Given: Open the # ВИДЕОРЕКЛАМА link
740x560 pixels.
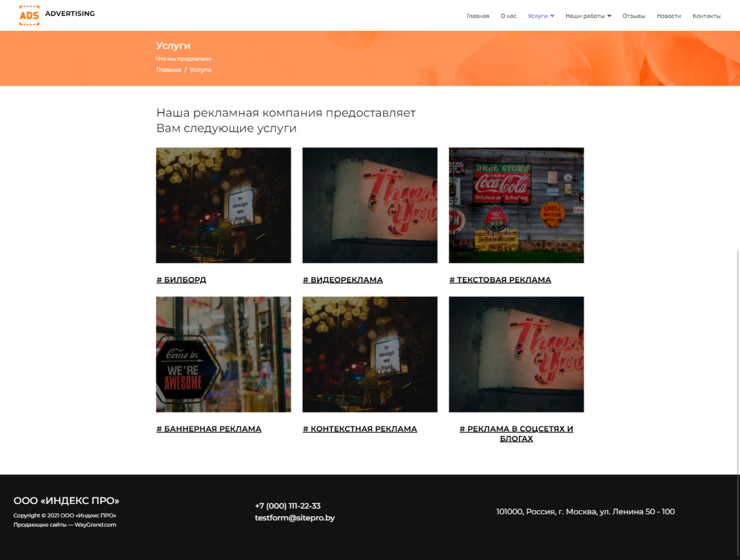Looking at the screenshot, I should click(x=343, y=280).
